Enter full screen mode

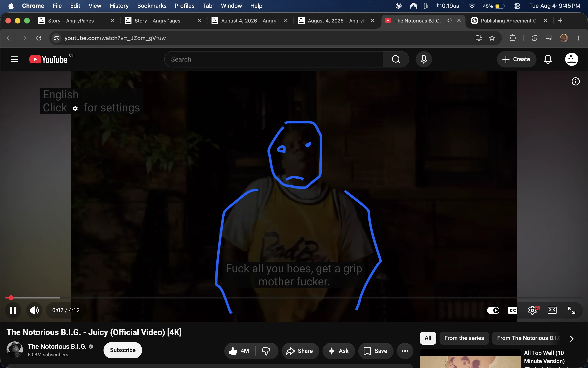click(x=571, y=310)
